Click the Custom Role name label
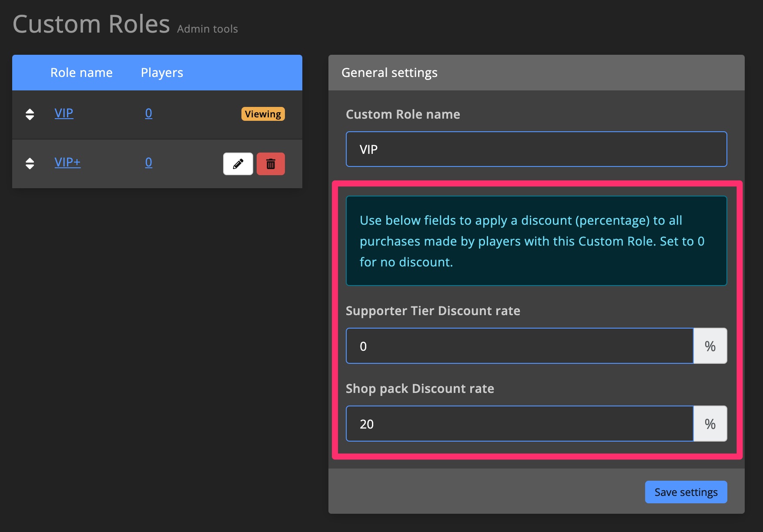 click(x=403, y=114)
